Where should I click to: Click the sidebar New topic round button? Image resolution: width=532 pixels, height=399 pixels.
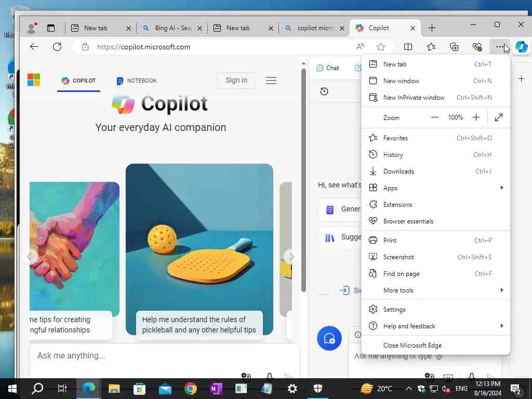pyautogui.click(x=329, y=338)
